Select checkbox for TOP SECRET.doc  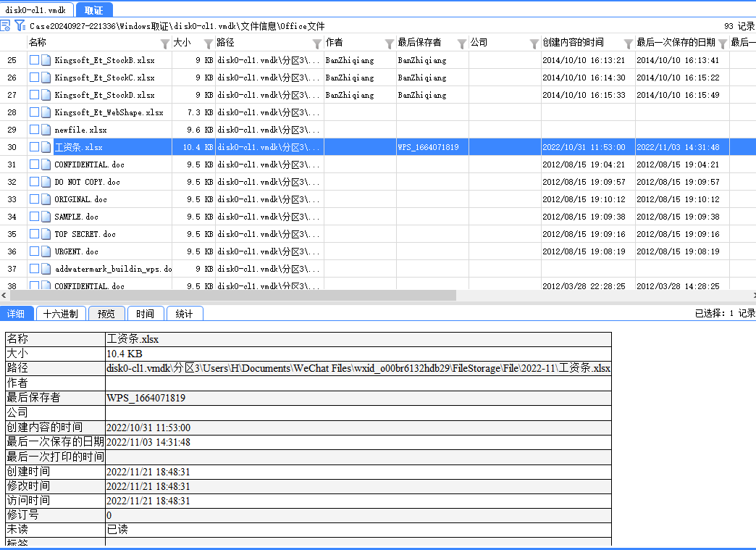(x=34, y=234)
